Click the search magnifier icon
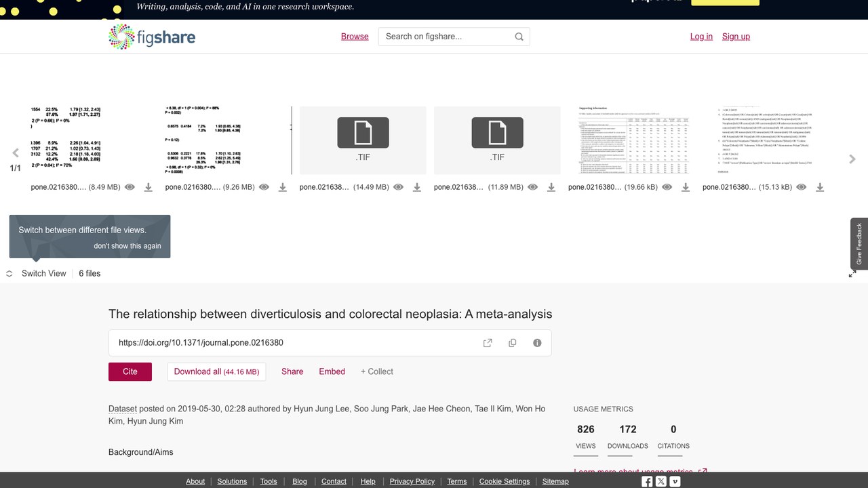The image size is (868, 488). [519, 37]
